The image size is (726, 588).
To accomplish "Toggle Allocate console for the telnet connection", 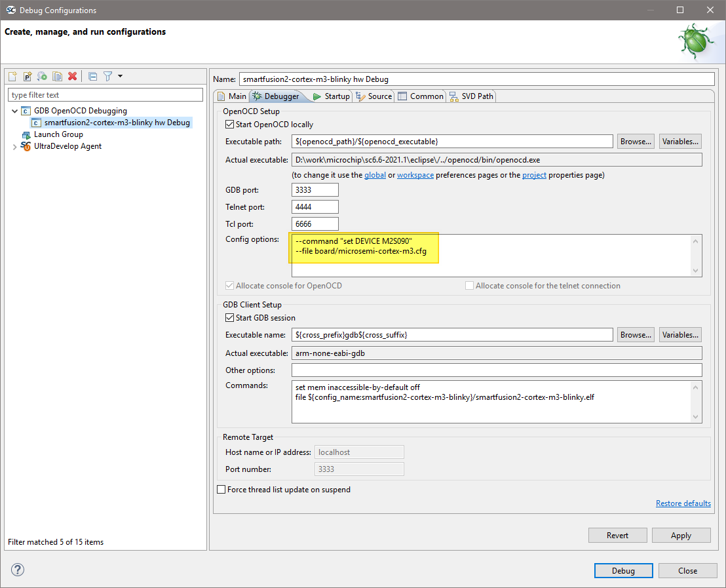I will pyautogui.click(x=470, y=285).
